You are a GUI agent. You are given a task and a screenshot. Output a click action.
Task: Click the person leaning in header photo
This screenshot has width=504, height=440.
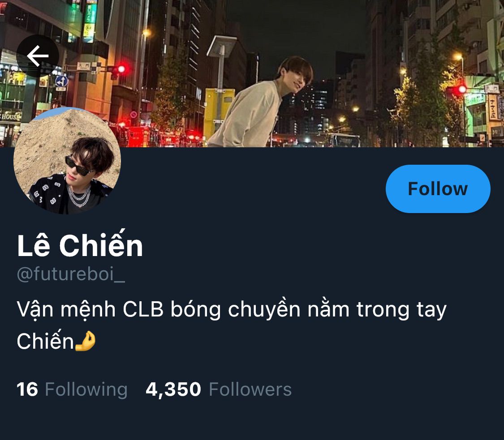[260, 102]
